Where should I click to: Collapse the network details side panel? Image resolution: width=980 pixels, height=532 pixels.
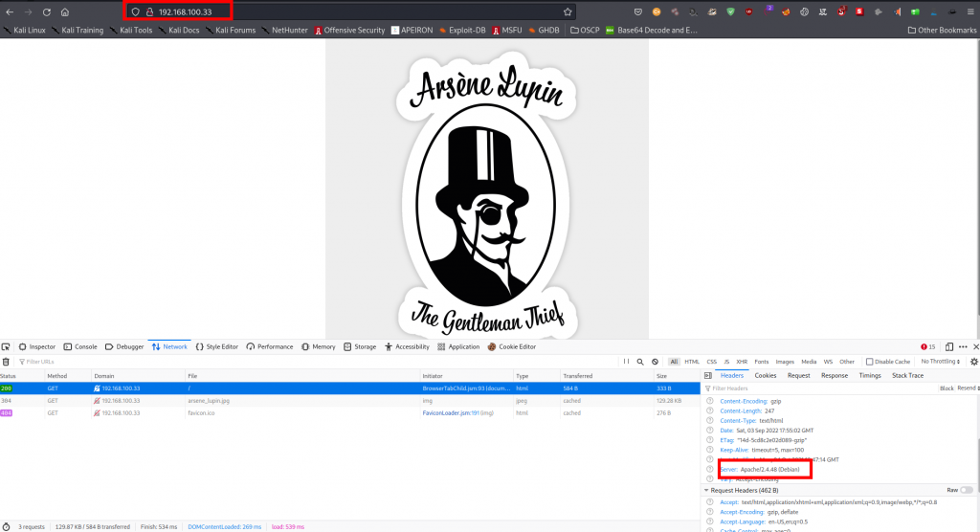point(708,376)
